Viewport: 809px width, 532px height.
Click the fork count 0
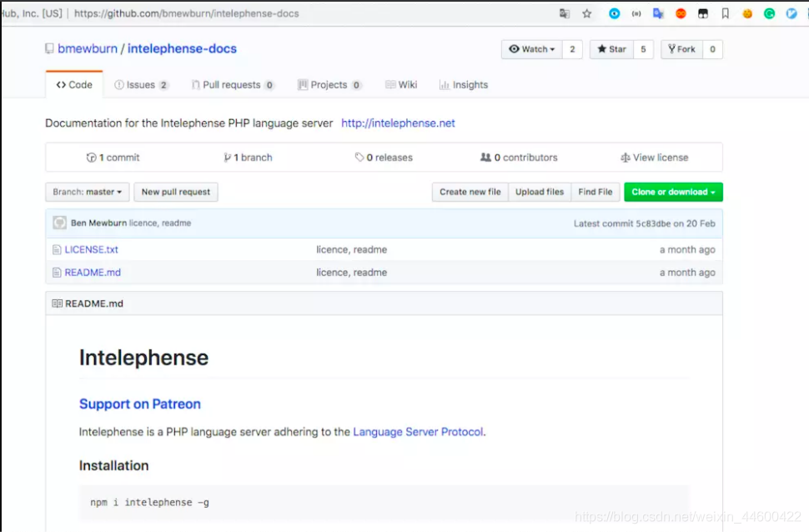tap(712, 49)
